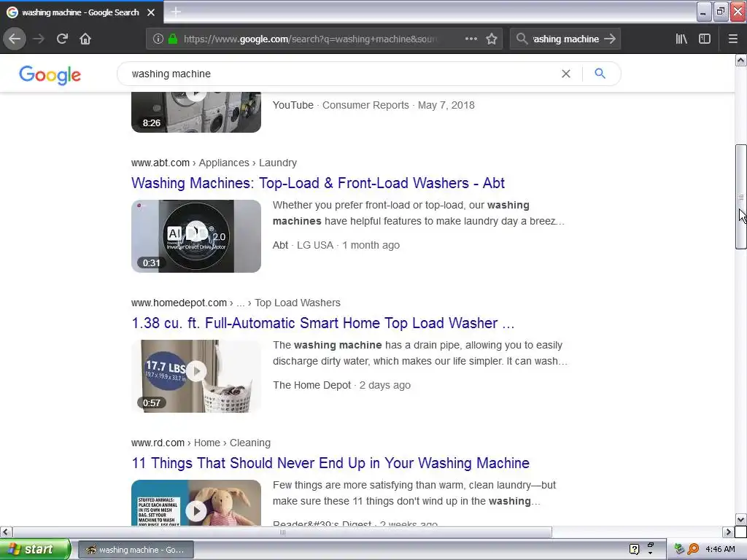Click the www.homedepot.com breadcrumb text

(179, 303)
